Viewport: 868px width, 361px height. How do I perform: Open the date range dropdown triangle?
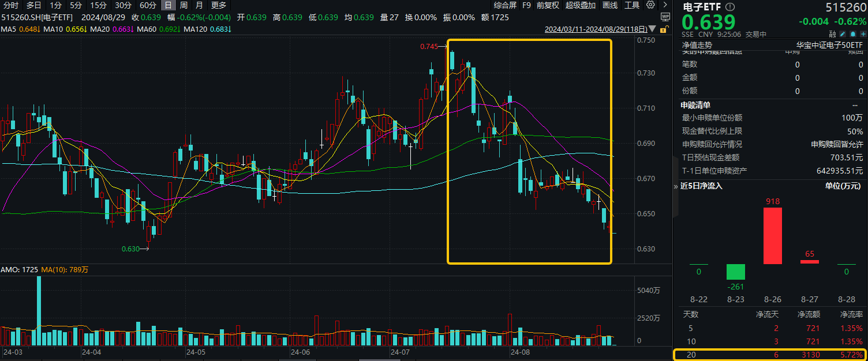click(x=652, y=29)
